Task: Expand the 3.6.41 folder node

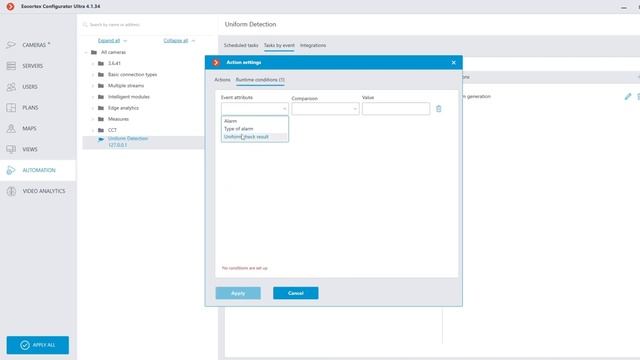Action: coord(93,63)
